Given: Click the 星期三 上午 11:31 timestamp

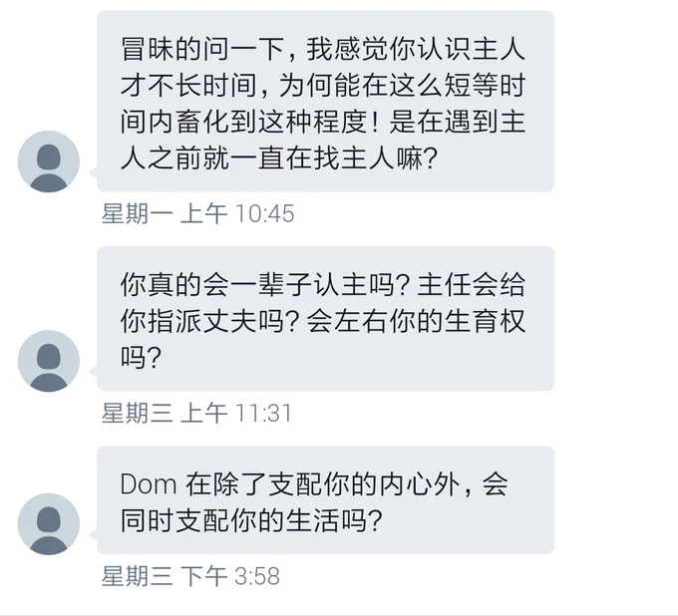Looking at the screenshot, I should click(196, 413).
